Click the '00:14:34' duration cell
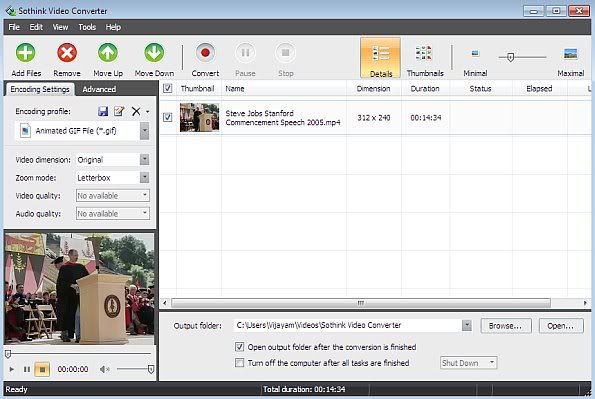Screen dimensions: 595x399 click(x=425, y=118)
